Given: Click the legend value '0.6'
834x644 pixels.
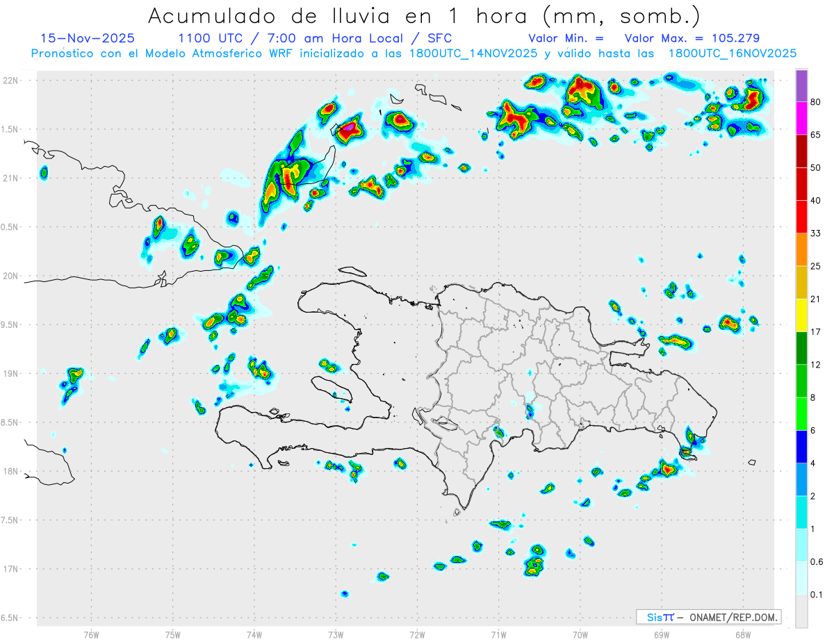Looking at the screenshot, I should click(817, 562).
